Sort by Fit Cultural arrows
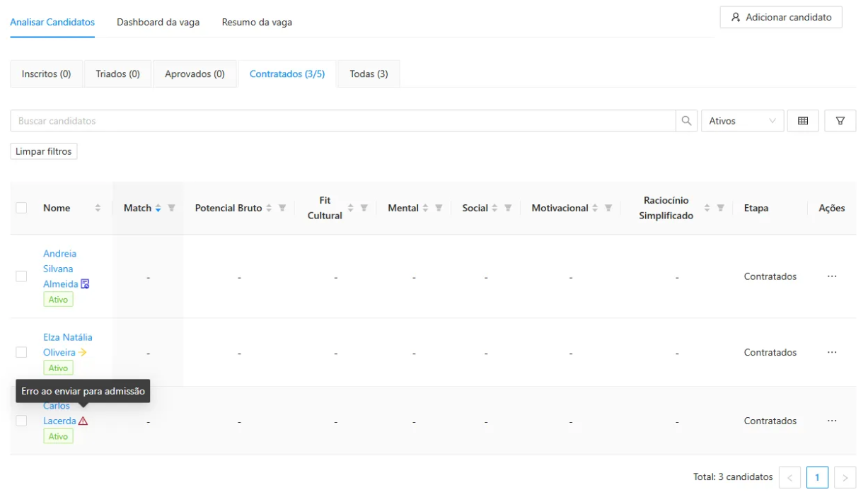The width and height of the screenshot is (868, 497). click(351, 208)
